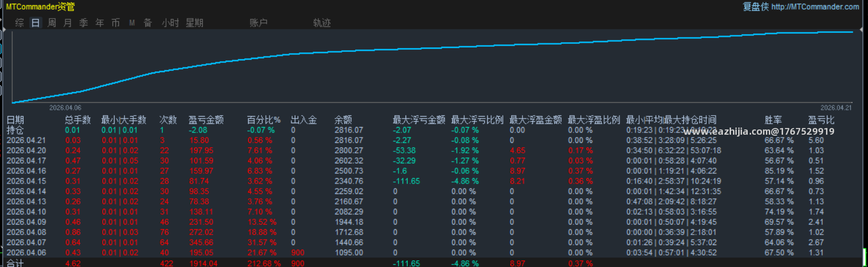The width and height of the screenshot is (868, 267).
Task: Click the percentage value 31.57 %
Action: 262,243
